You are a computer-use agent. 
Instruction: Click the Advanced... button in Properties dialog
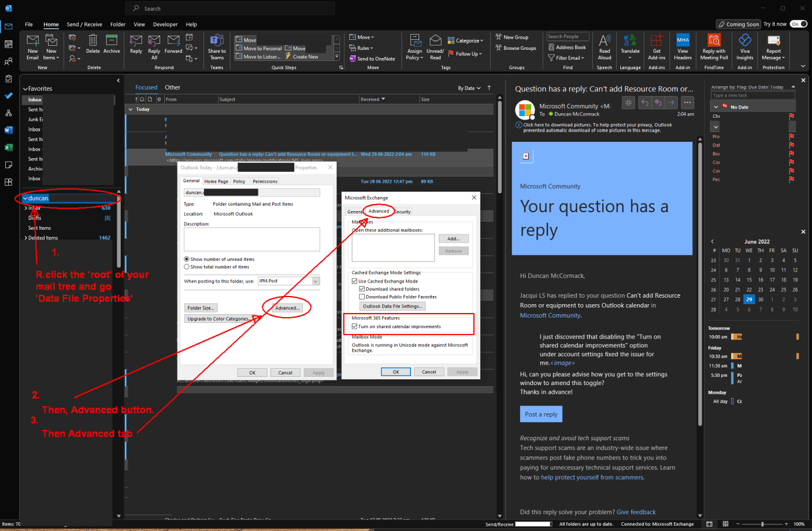pos(287,308)
